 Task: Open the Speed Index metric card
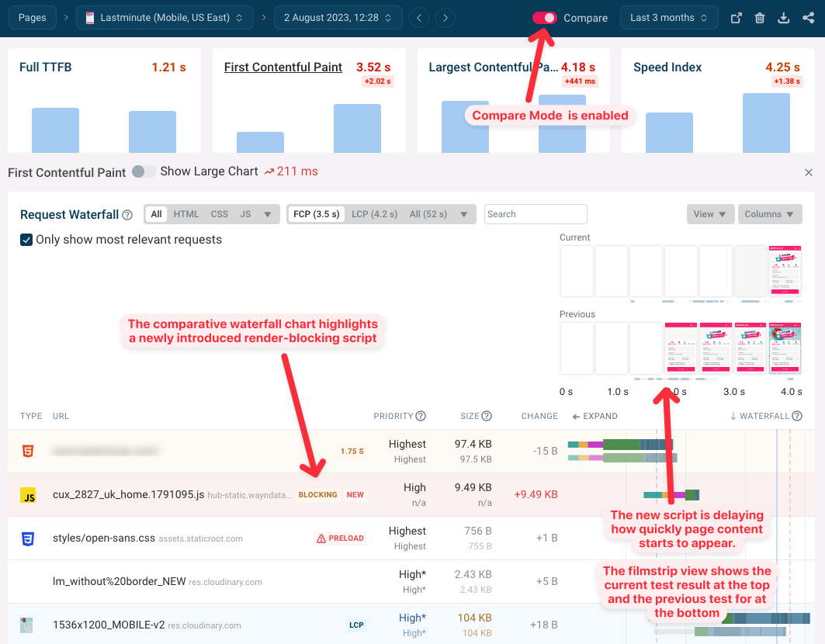pos(718,101)
